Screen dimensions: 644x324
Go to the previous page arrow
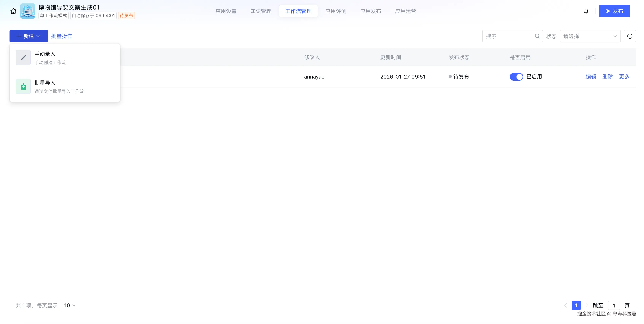(566, 305)
